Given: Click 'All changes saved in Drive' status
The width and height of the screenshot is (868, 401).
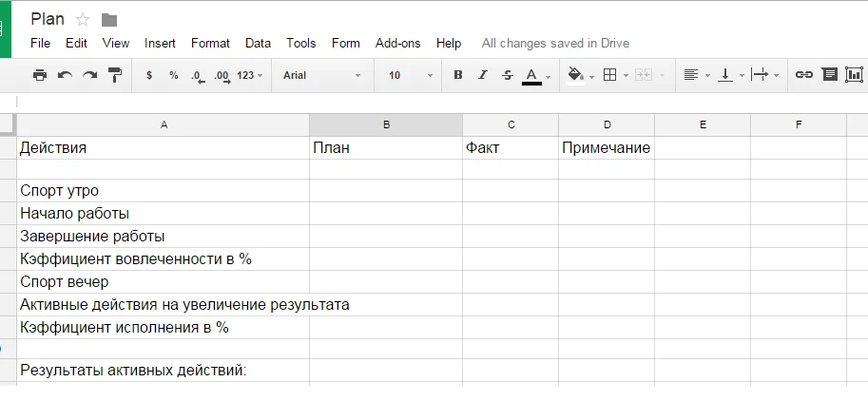Looking at the screenshot, I should tap(555, 43).
